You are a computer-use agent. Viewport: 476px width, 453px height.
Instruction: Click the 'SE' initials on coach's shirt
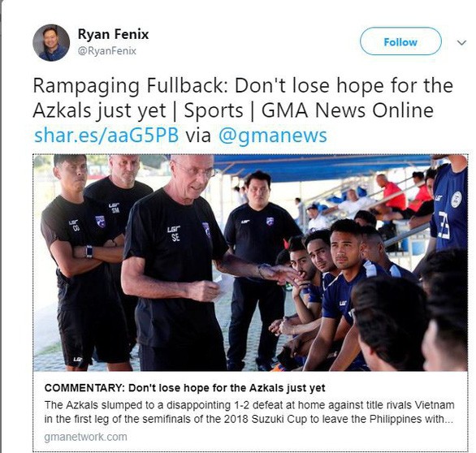pyautogui.click(x=175, y=237)
